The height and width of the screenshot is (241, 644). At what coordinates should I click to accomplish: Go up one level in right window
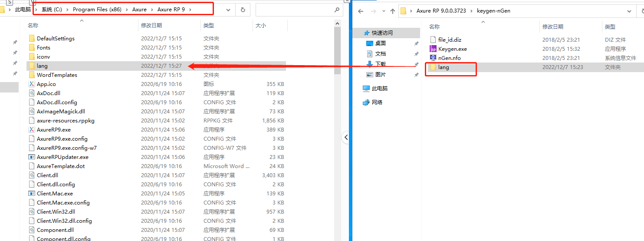392,11
